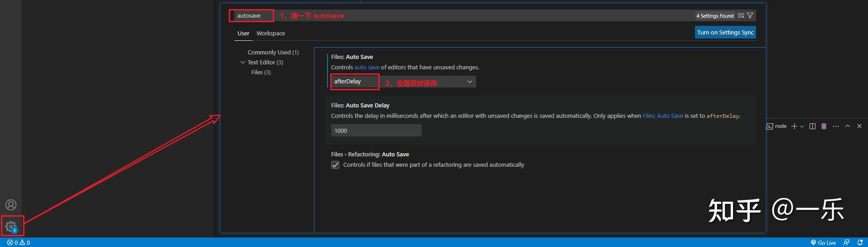
Task: Follow the Files: Auto Save link
Action: click(x=662, y=116)
